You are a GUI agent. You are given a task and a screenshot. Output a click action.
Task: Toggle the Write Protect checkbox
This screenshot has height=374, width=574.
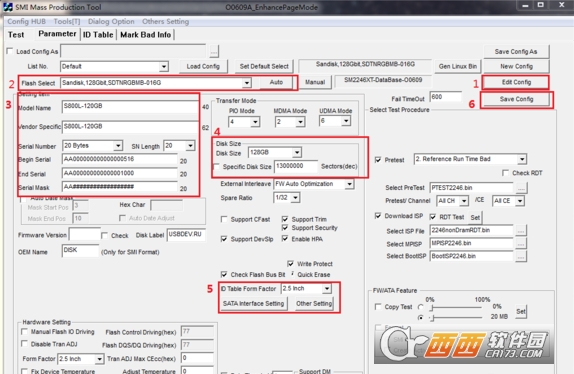(x=291, y=263)
